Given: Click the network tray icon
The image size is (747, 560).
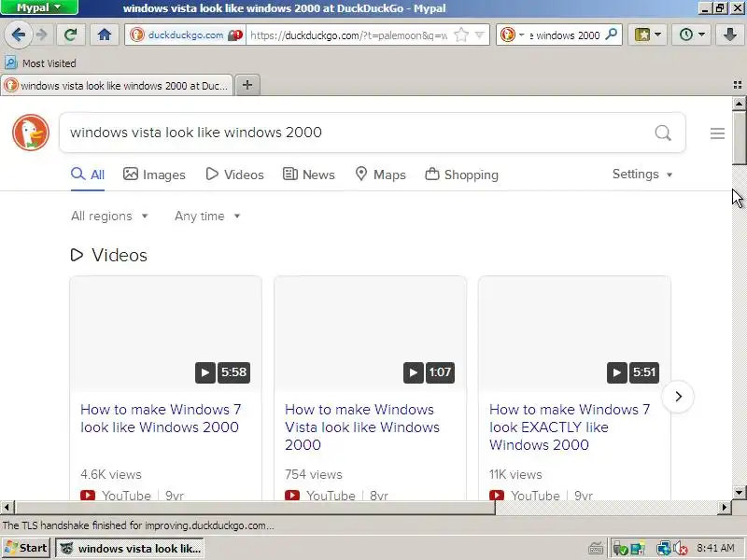Looking at the screenshot, I should [663, 549].
